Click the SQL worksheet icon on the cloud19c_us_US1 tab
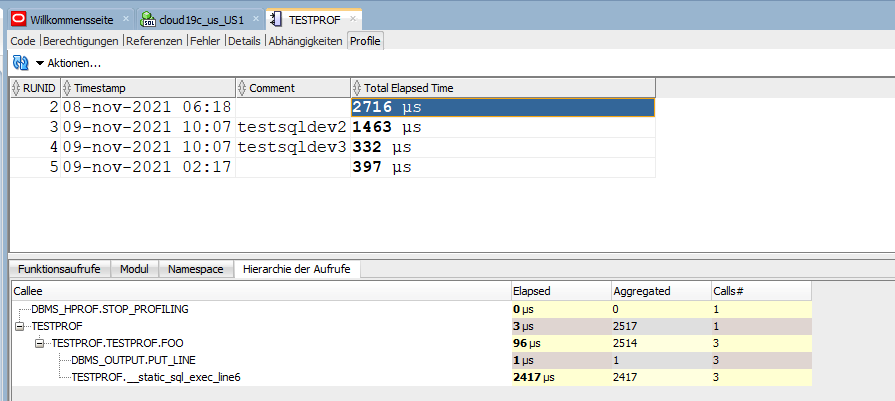This screenshot has width=895, height=401. click(148, 20)
